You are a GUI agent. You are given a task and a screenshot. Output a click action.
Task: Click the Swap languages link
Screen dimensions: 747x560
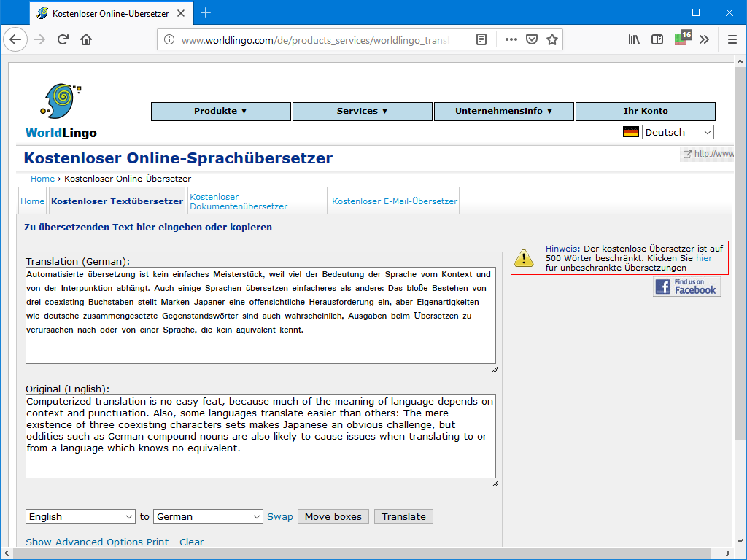click(280, 516)
